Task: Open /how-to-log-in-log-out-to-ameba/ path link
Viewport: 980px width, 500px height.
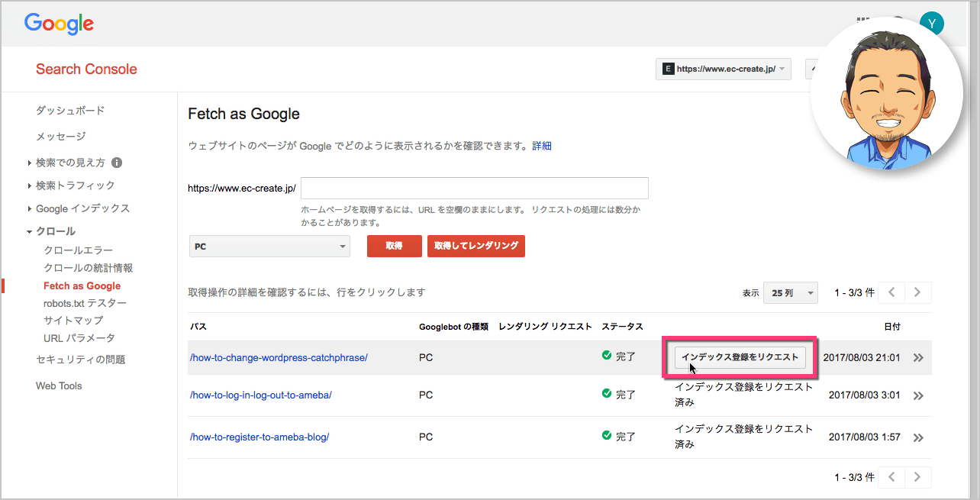Action: coord(260,395)
